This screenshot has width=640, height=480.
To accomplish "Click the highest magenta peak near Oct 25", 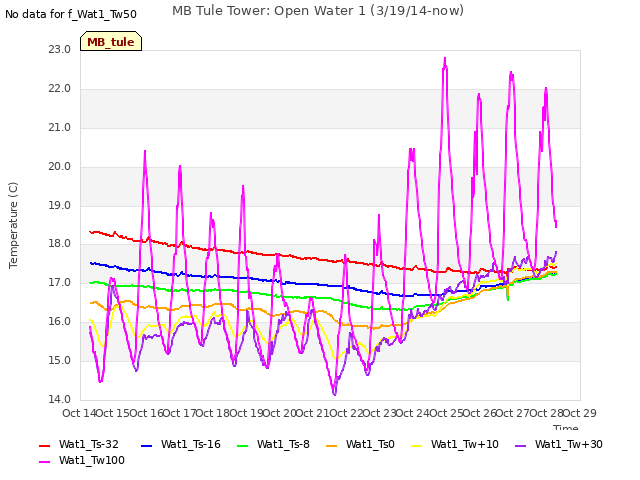I will tap(445, 59).
